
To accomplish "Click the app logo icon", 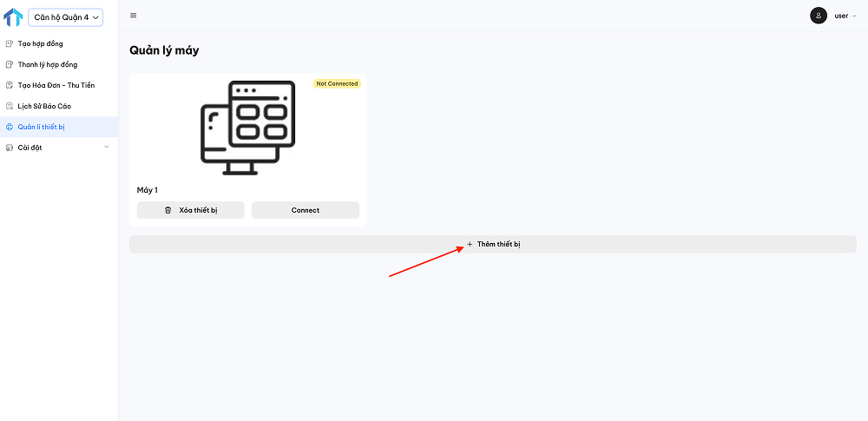I will pos(13,17).
